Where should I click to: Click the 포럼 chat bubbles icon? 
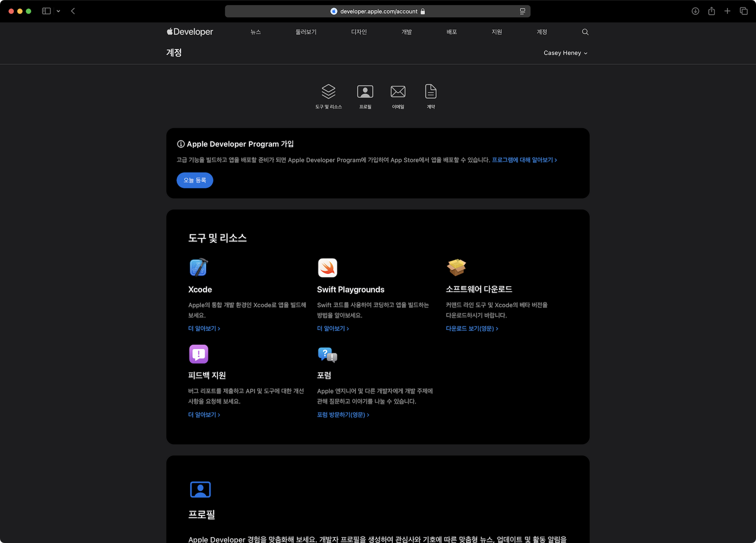(x=327, y=354)
